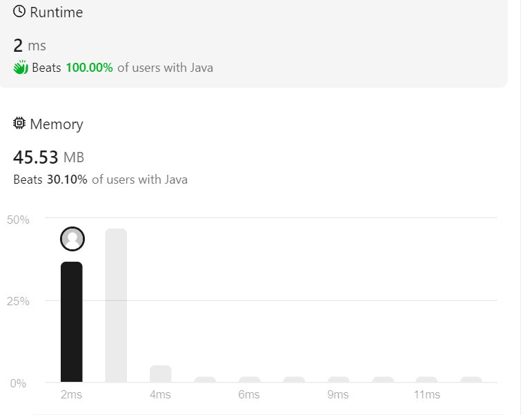
Task: Open the Runtime section heading
Action: point(57,12)
